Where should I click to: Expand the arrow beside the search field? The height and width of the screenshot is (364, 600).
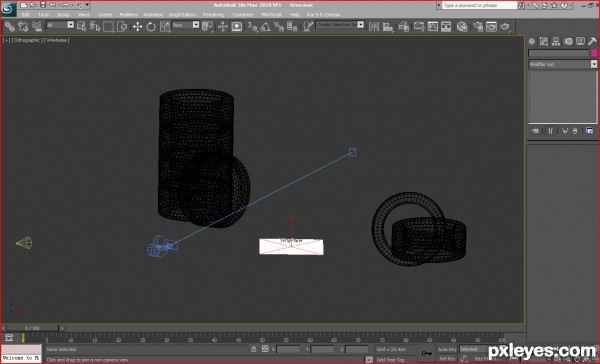point(439,5)
